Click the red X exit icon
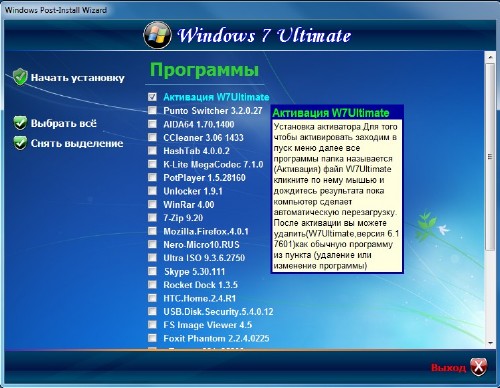 pos(479,367)
